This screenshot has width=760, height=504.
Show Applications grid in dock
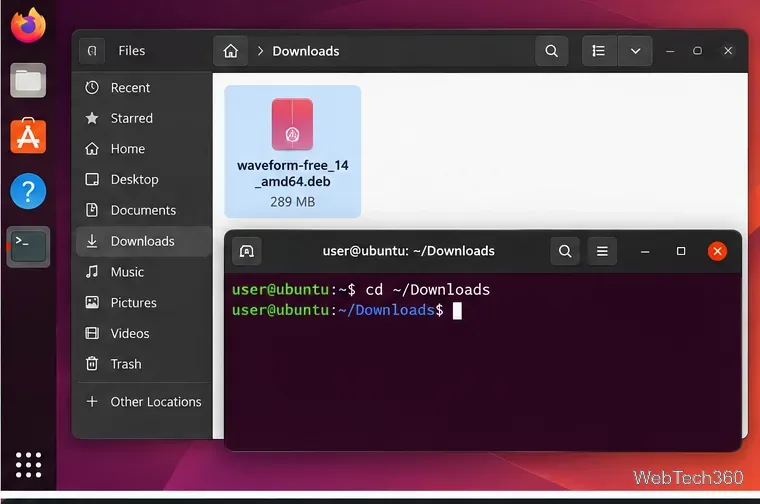tap(28, 465)
